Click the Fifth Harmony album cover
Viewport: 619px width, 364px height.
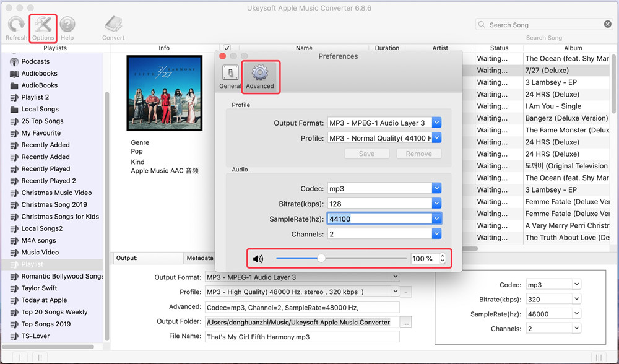pyautogui.click(x=164, y=93)
